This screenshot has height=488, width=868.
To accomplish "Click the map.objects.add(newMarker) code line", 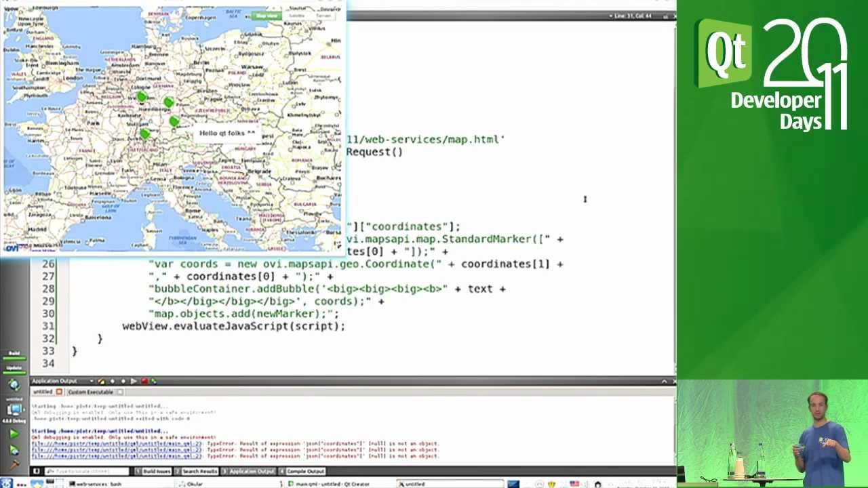I will [x=243, y=314].
